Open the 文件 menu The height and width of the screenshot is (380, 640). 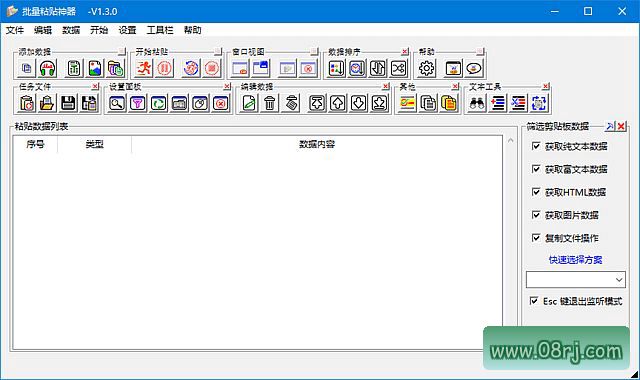click(15, 30)
